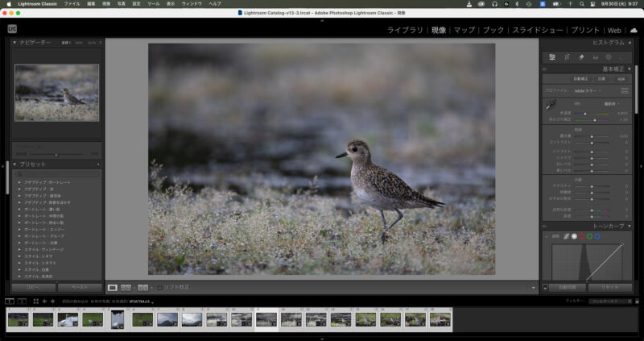Open the Masking tool icon
Viewport: 644px width, 341px height.
(609, 57)
